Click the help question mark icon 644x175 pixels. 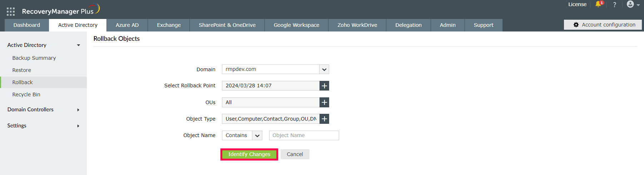click(615, 5)
